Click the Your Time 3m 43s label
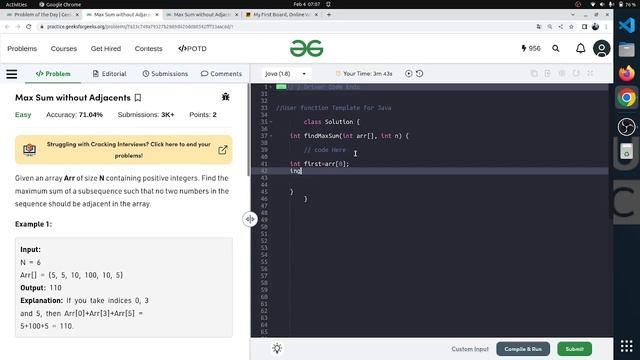The height and width of the screenshot is (360, 640). pos(367,73)
